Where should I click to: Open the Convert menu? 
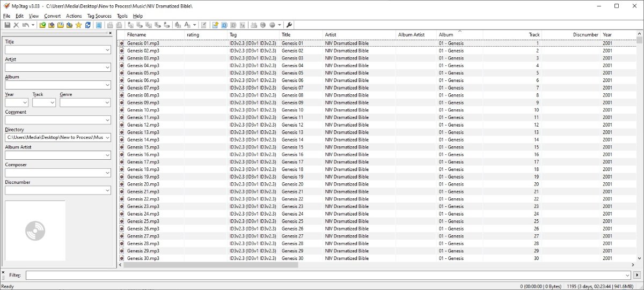pos(53,16)
